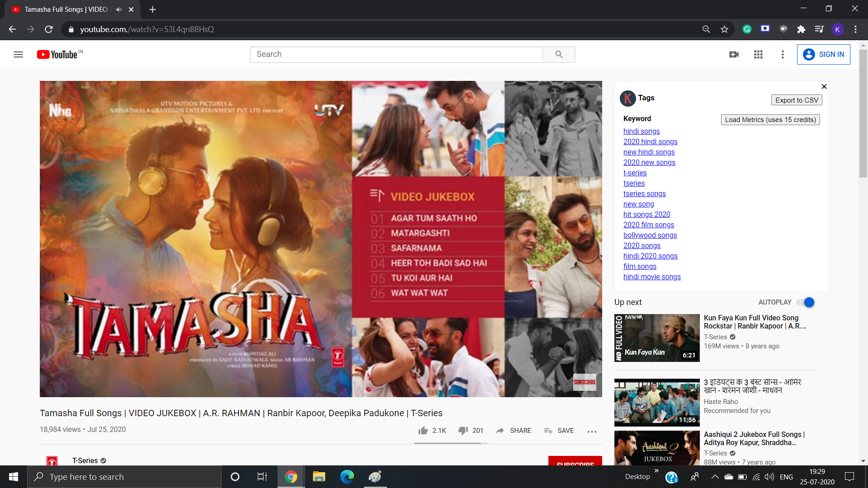Close the Tags panel
Viewport: 868px width, 488px height.
(x=824, y=86)
